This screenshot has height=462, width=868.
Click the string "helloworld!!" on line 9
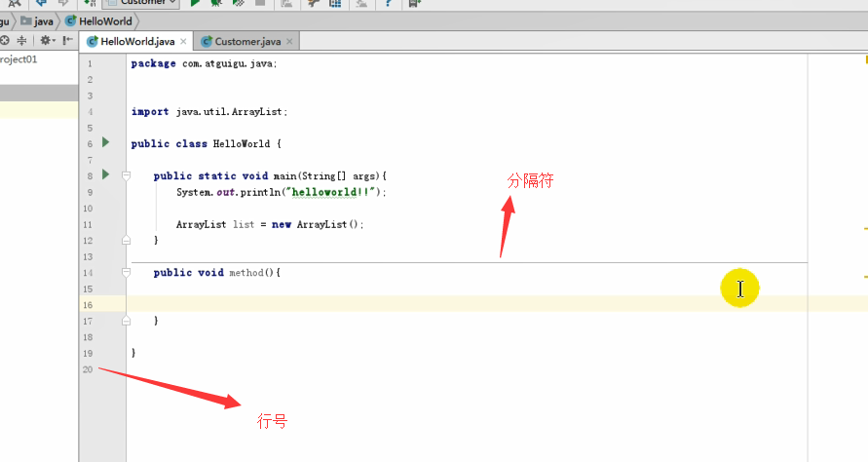(331, 192)
